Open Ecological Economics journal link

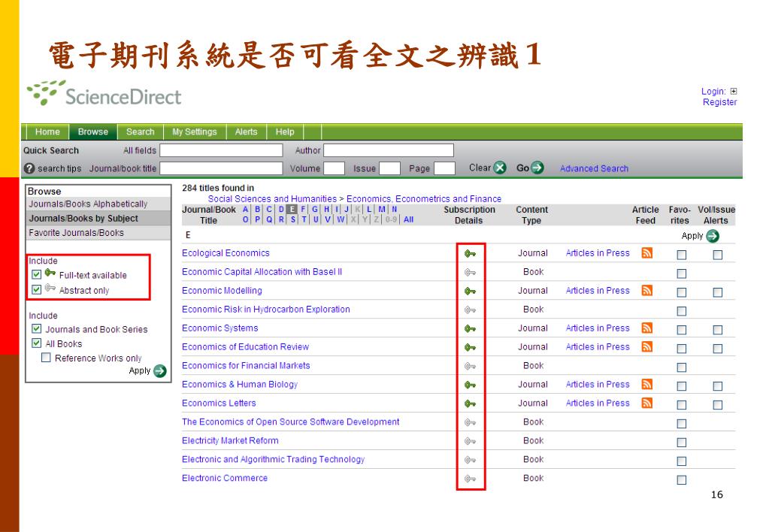226,253
